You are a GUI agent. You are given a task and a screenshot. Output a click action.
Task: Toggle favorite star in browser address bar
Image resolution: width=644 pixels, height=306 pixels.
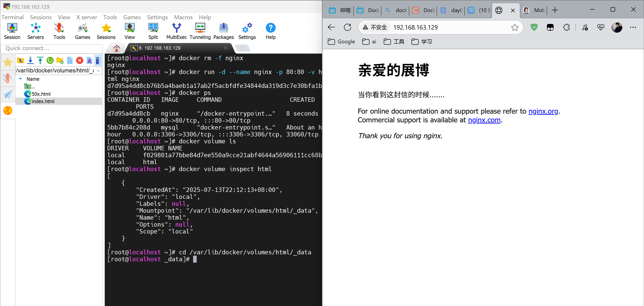click(x=514, y=27)
